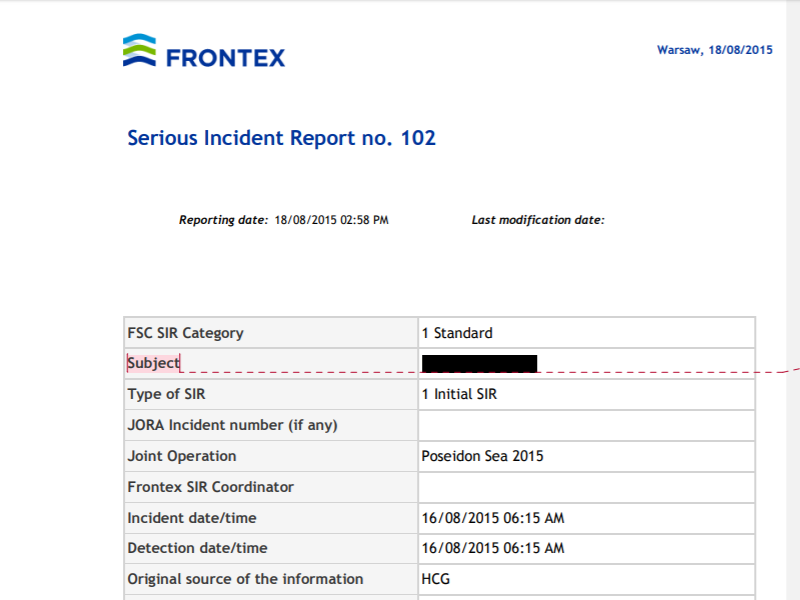Click the blacked-out redaction in Subject row
This screenshot has height=600, width=800.
point(479,364)
